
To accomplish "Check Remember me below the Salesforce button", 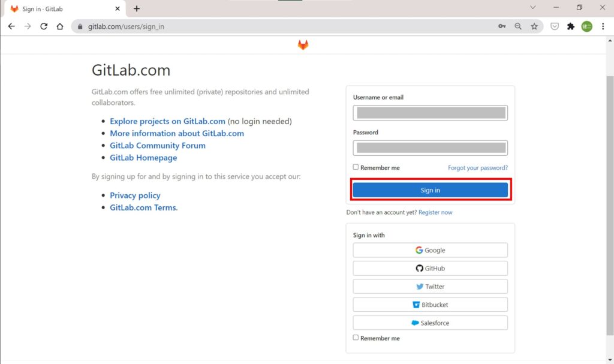I will coord(356,338).
